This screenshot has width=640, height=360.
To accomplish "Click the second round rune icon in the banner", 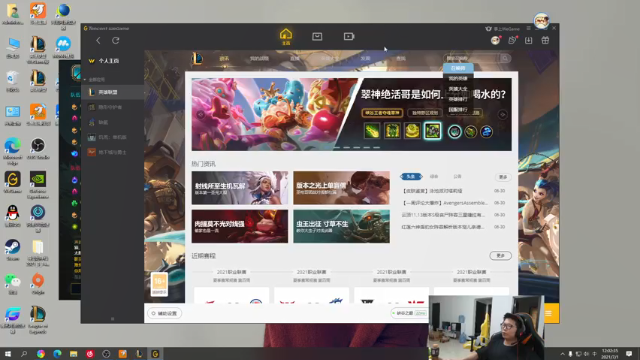I will pyautogui.click(x=471, y=132).
